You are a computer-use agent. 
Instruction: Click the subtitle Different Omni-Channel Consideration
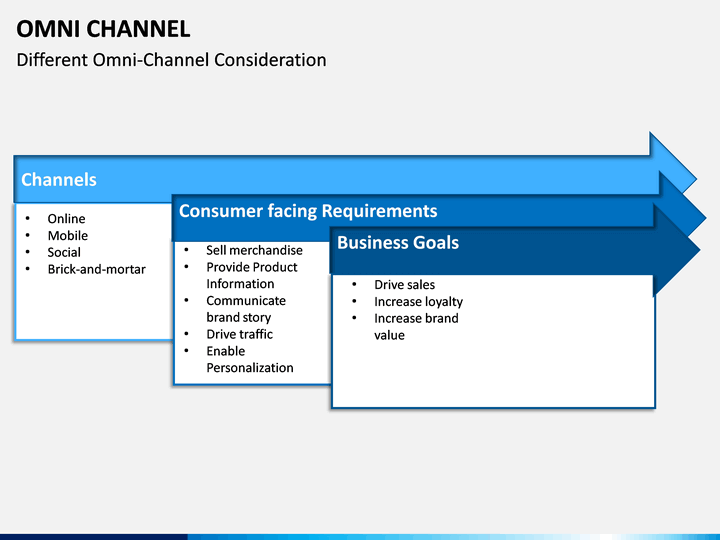pyautogui.click(x=171, y=60)
